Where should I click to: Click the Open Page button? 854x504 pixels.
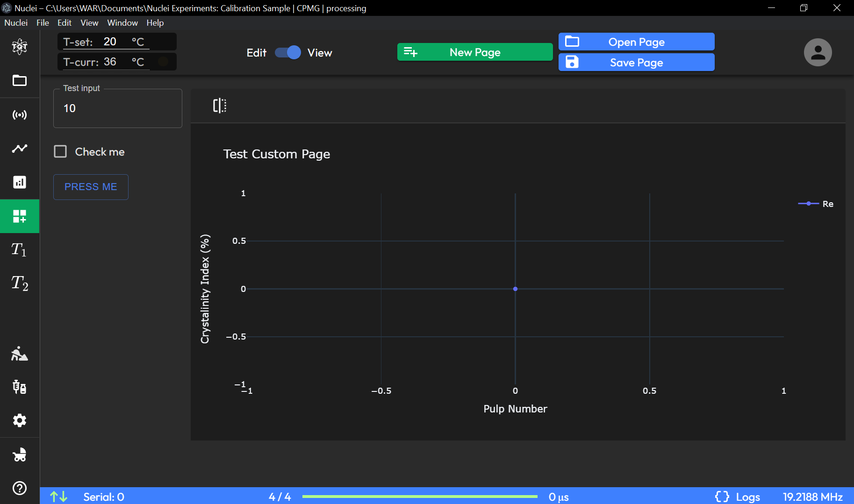pyautogui.click(x=636, y=42)
